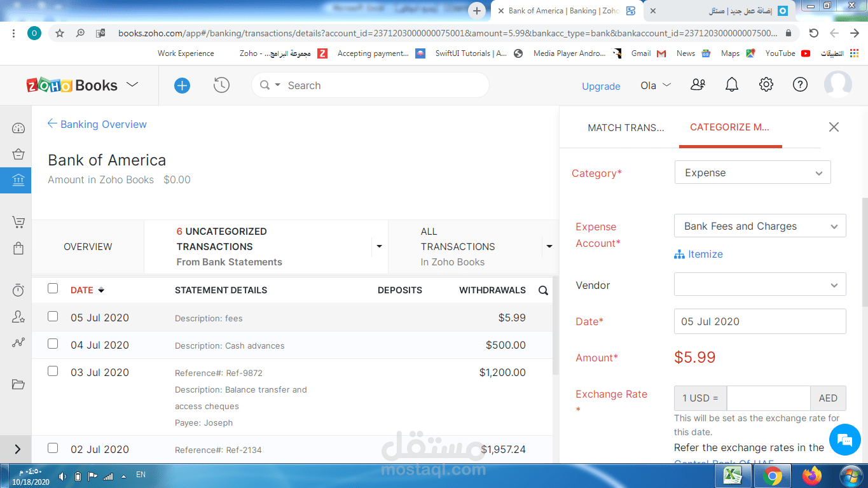Open the Category dropdown showing Expense
Screen dimensions: 868x488
tap(753, 172)
